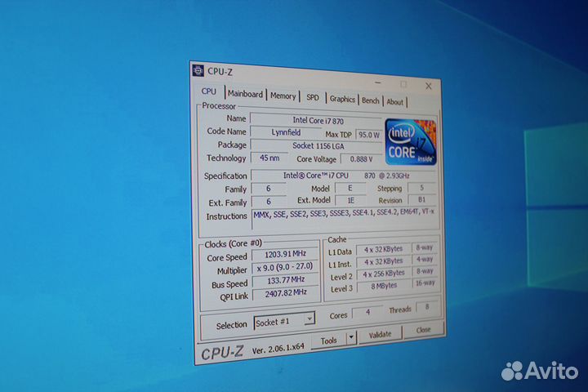Click the Code Name value 'Lynnfield'
The height and width of the screenshot is (392, 588).
(x=286, y=132)
